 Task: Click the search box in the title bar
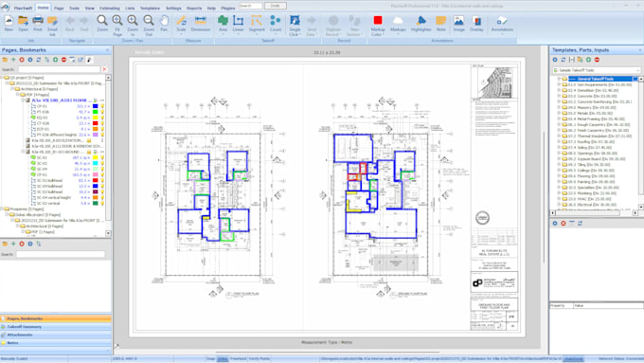[x=251, y=6]
